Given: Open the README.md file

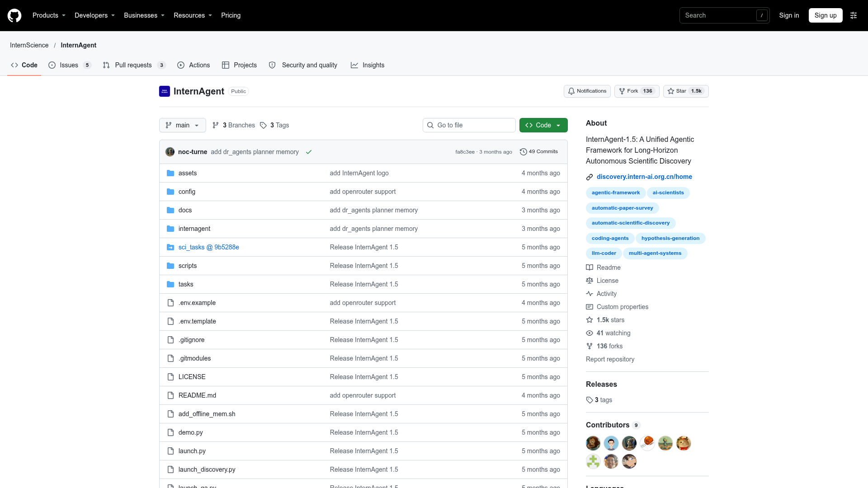Looking at the screenshot, I should (x=197, y=395).
